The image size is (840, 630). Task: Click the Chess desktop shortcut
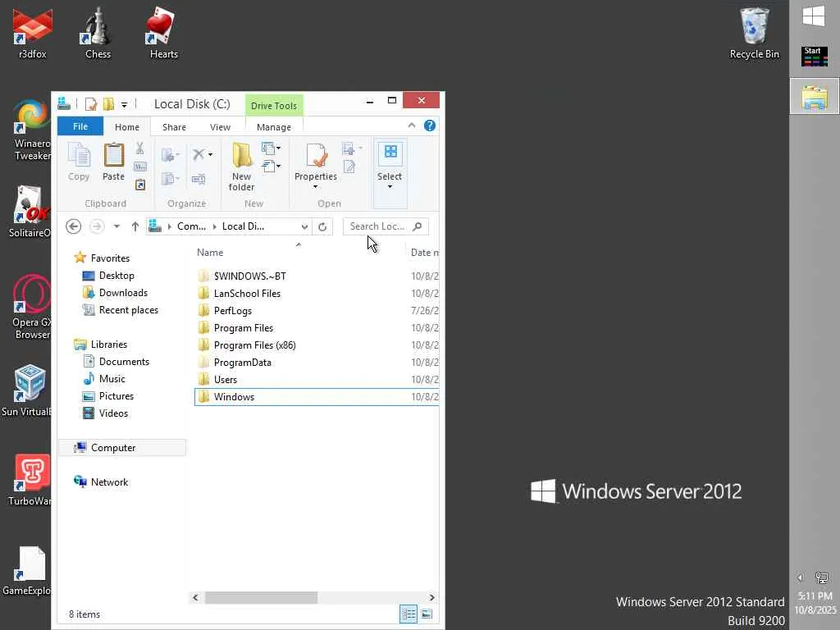pyautogui.click(x=98, y=33)
